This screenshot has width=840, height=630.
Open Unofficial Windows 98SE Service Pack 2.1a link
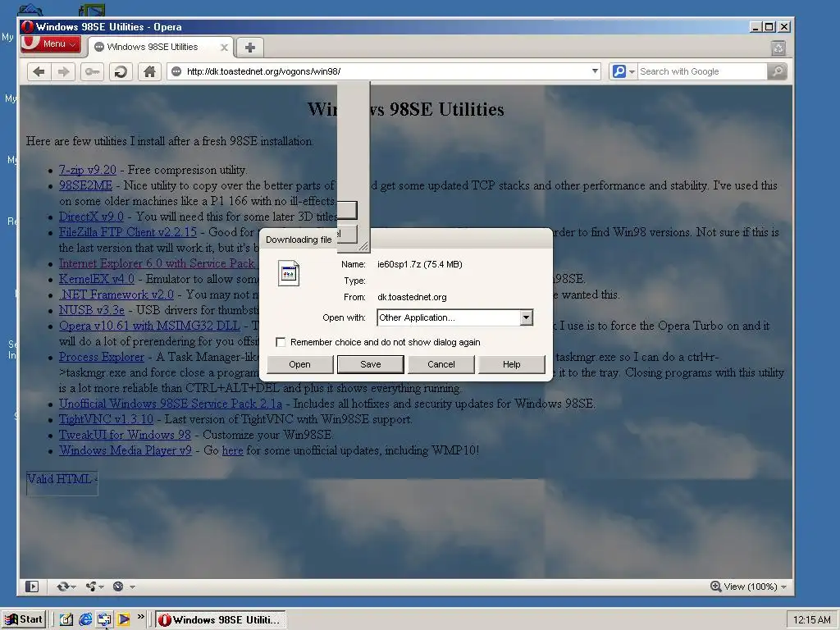pyautogui.click(x=171, y=404)
